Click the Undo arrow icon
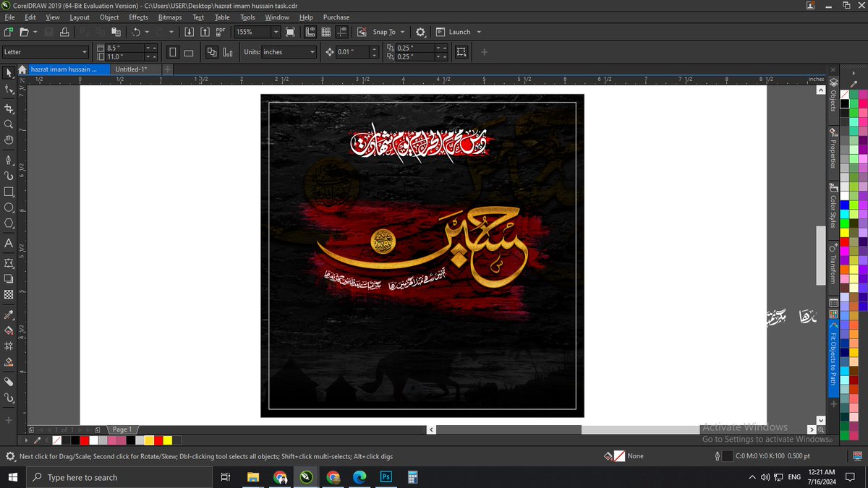Image resolution: width=868 pixels, height=488 pixels. click(x=135, y=32)
